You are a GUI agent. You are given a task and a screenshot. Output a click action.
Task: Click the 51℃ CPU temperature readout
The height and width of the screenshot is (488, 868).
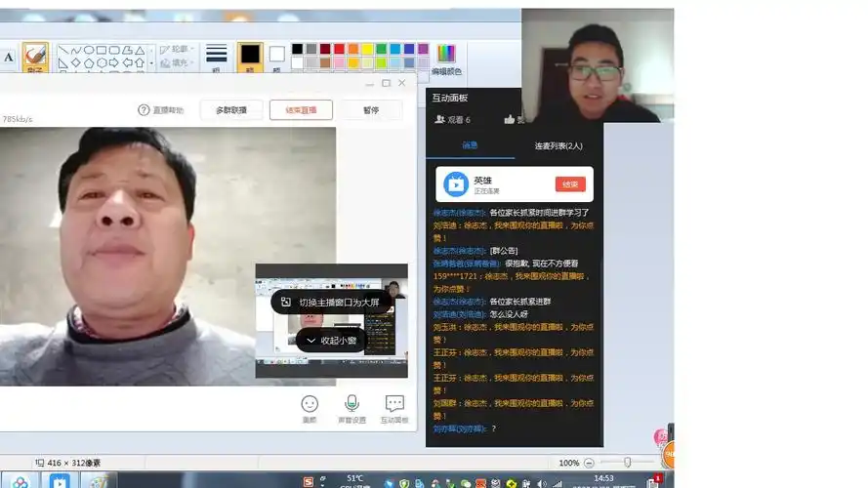[354, 478]
